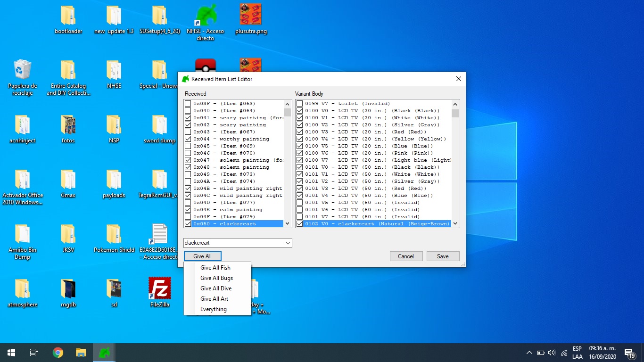Open the atmosphere folder
The height and width of the screenshot is (362, 644).
tap(22, 293)
